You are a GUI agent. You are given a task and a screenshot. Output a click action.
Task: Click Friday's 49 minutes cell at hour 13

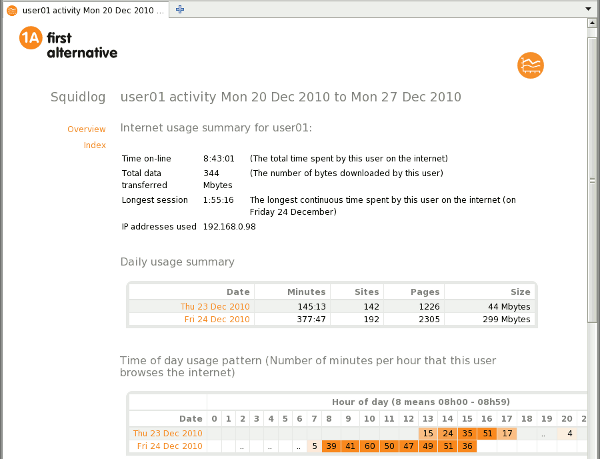(428, 446)
